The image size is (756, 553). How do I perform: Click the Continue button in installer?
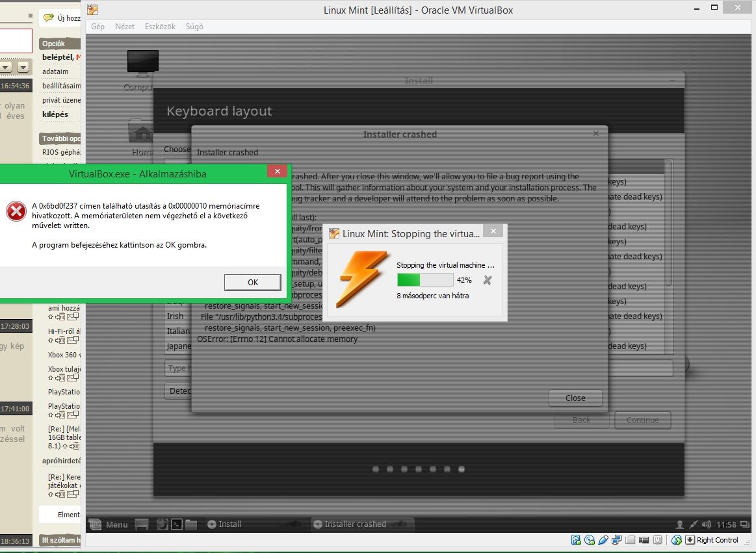pyautogui.click(x=643, y=420)
